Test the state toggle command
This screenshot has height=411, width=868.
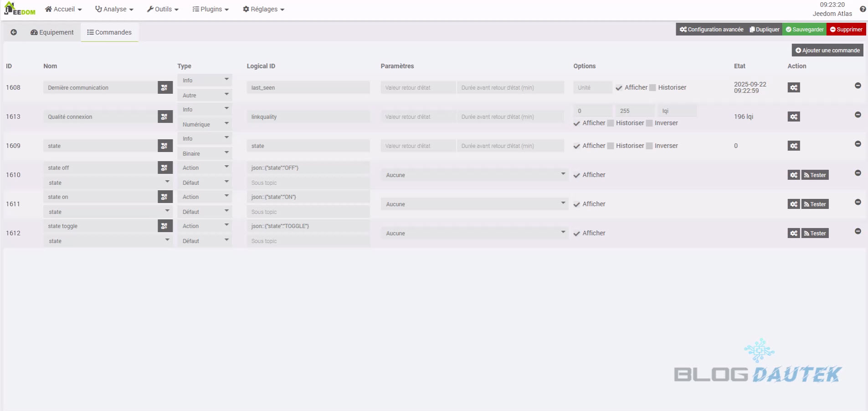[815, 233]
